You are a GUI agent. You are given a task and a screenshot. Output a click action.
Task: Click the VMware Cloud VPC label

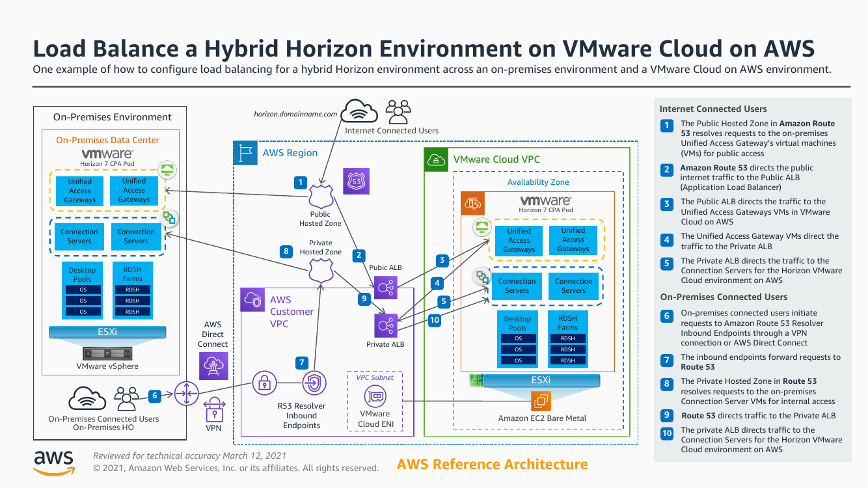coord(496,159)
